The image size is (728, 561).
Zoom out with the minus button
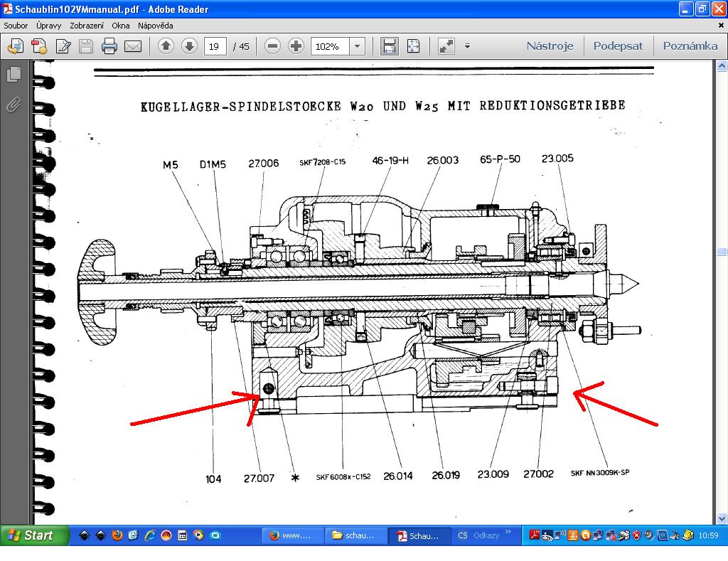(272, 46)
